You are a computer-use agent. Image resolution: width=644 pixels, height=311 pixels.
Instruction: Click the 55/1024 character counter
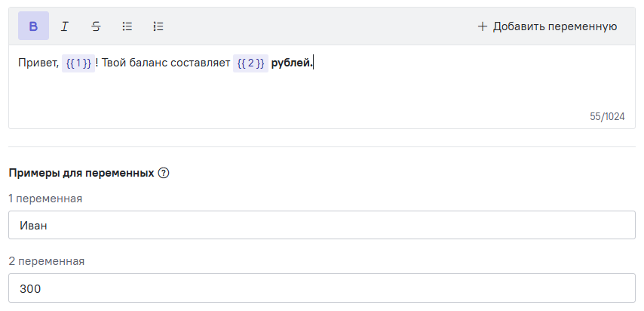click(x=607, y=116)
